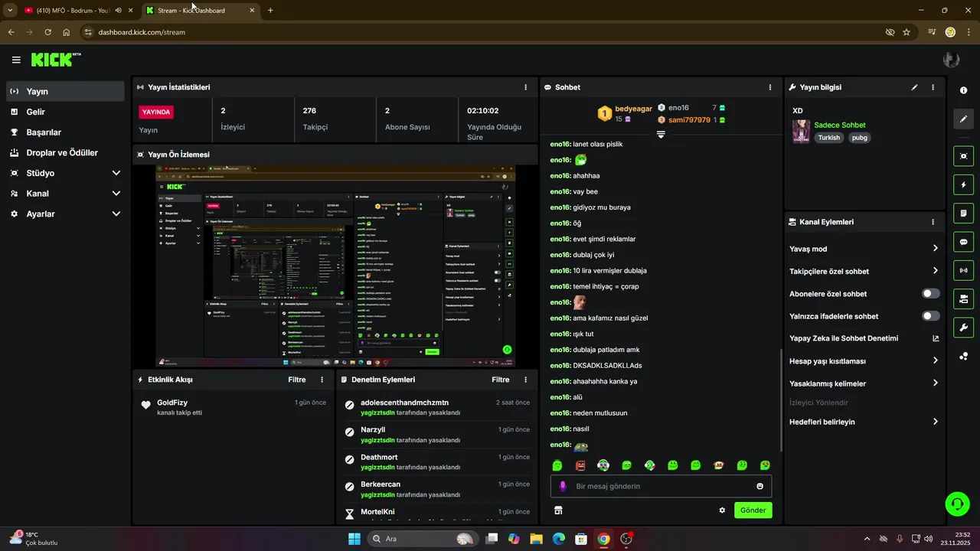Open Hesap yaşı kısıtlaması options
Screen dimensions: 980x551
(x=864, y=360)
